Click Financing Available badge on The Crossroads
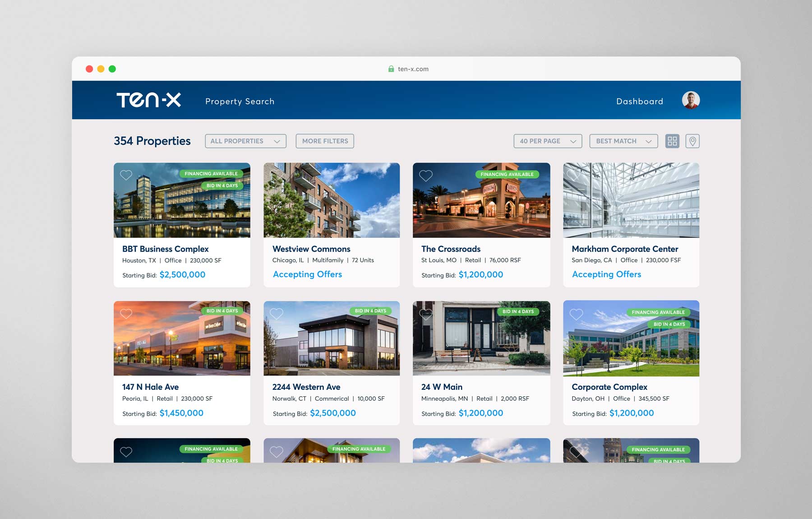812x519 pixels. 507,174
